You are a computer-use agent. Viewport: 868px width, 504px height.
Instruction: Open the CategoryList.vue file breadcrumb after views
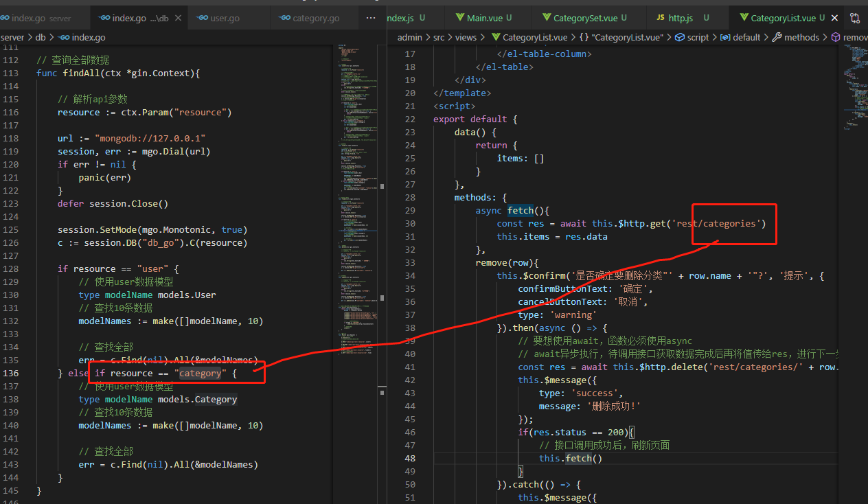(529, 37)
